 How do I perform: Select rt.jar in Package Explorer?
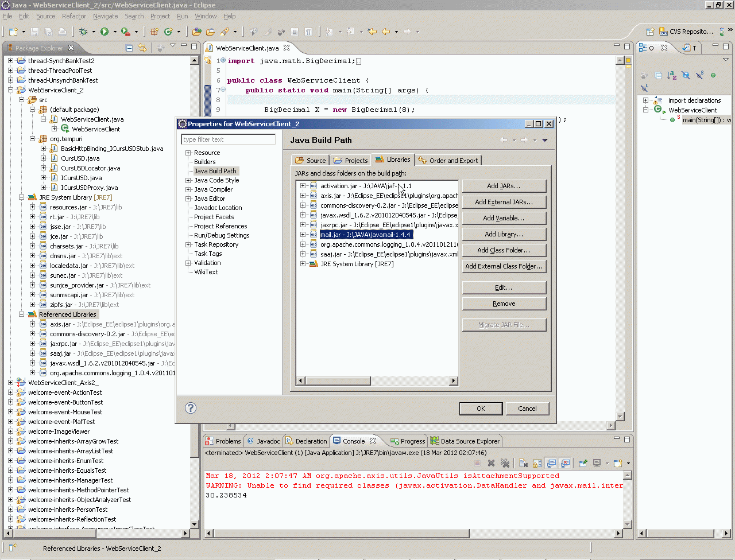[75, 217]
